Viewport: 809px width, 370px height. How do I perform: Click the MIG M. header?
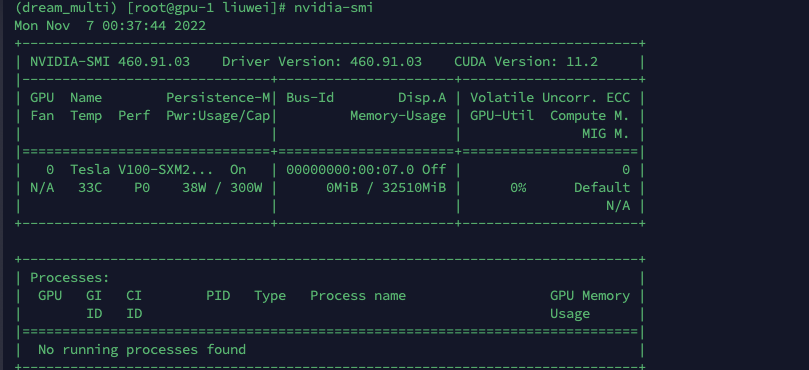point(606,134)
